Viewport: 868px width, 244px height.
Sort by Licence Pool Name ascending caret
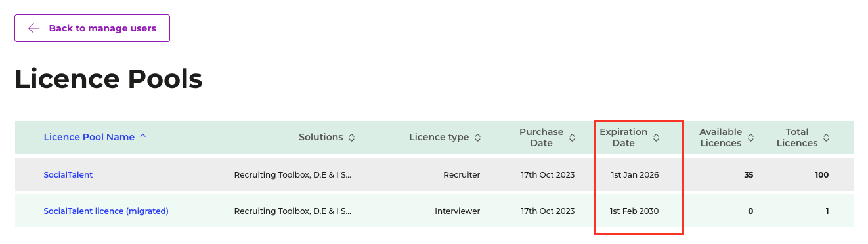point(143,137)
